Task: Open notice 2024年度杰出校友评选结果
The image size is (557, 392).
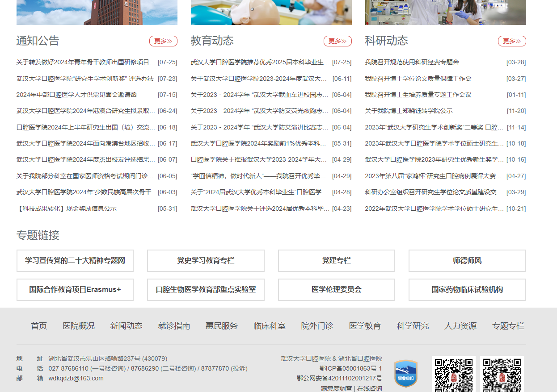Action: [x=86, y=159]
